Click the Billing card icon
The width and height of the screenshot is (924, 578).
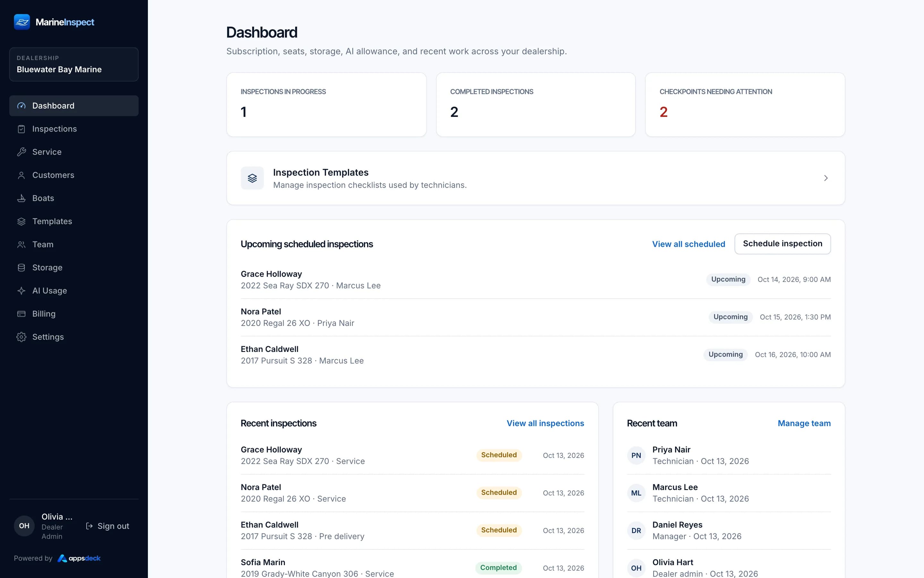[21, 314]
